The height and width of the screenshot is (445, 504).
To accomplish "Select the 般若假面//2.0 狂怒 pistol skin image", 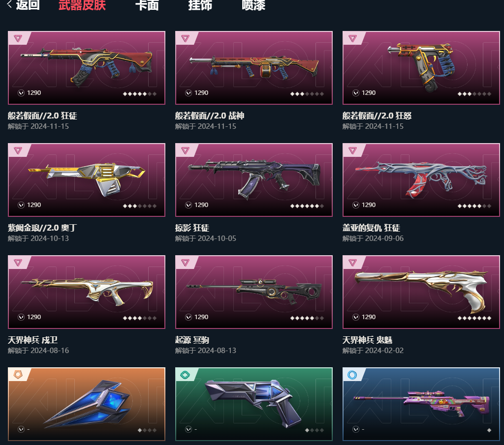I will tap(421, 68).
